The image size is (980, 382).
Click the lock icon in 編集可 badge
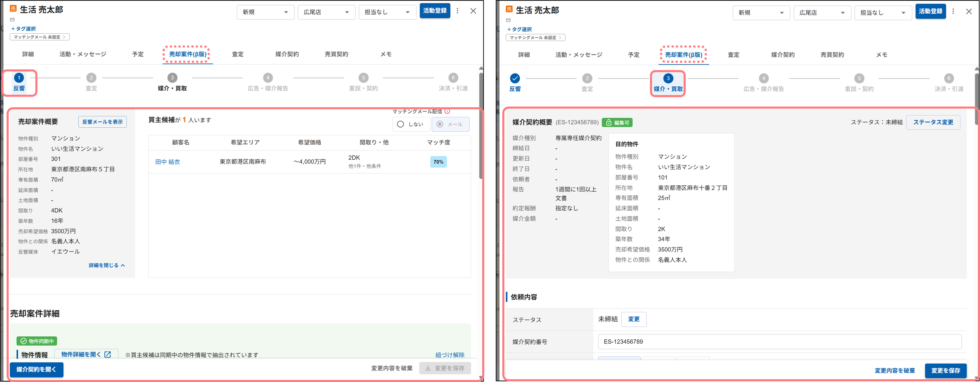(x=609, y=122)
